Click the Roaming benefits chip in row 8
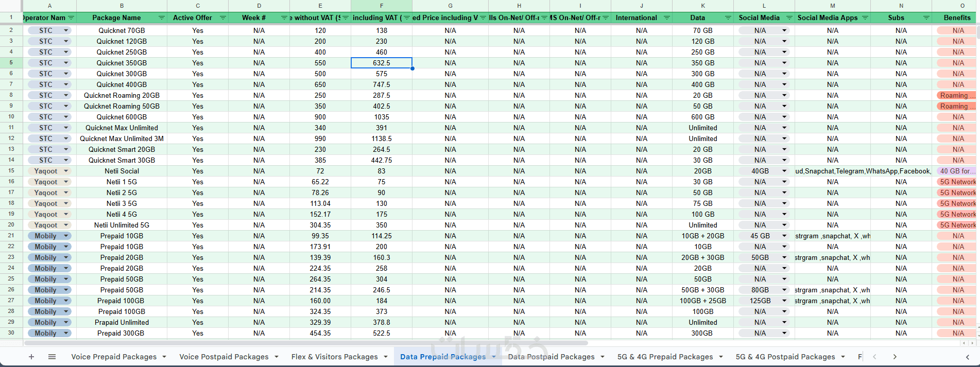The image size is (980, 367). [956, 95]
